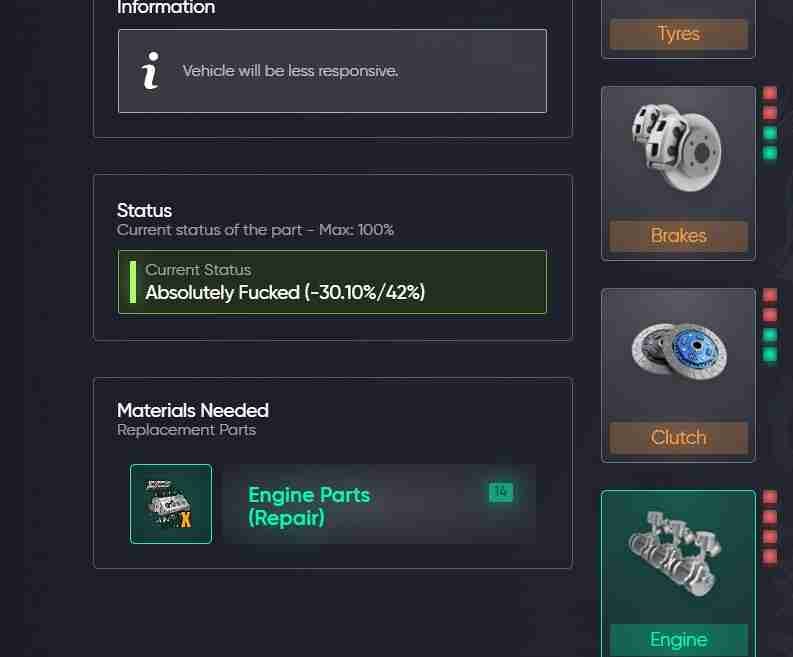Image resolution: width=793 pixels, height=657 pixels.
Task: Click the Current Status health bar
Action: coord(332,282)
